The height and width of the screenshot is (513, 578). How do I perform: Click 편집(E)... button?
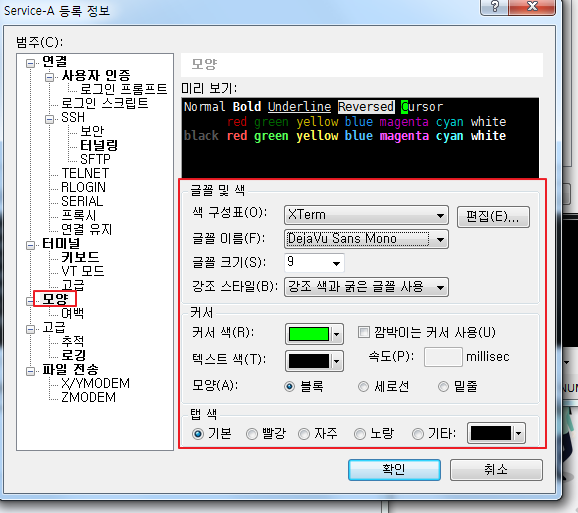(493, 217)
